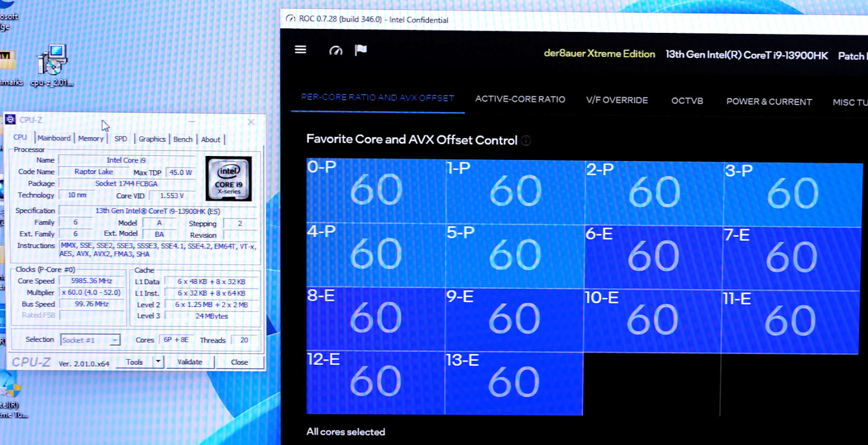This screenshot has width=868, height=445.
Task: Select the 6-E core tile
Action: (x=653, y=257)
